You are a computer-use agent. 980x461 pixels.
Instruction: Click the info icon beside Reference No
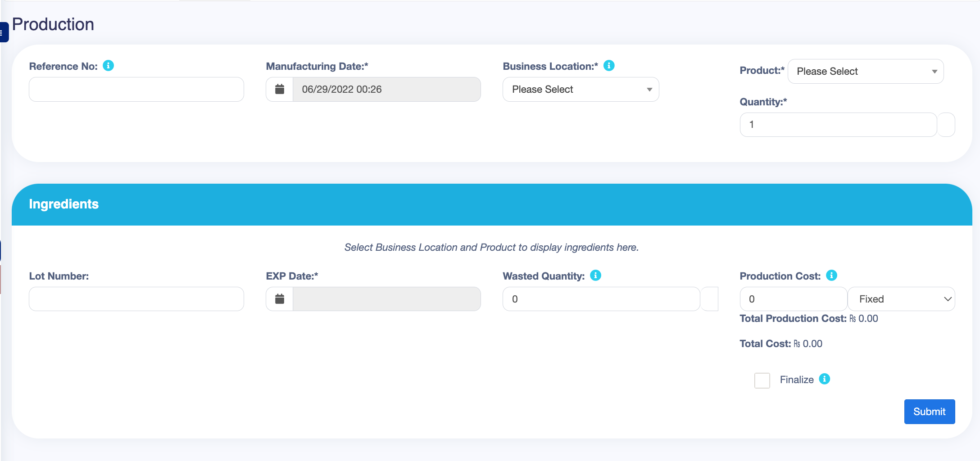(108, 66)
